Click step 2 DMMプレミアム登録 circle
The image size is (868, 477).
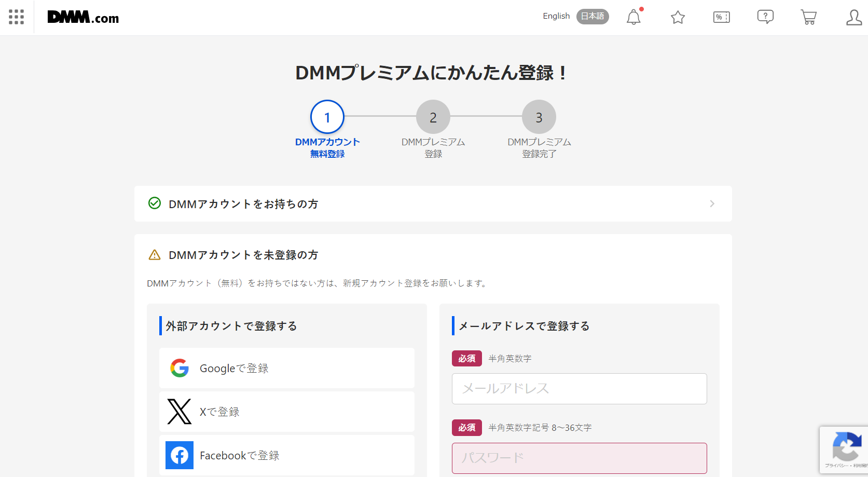(433, 117)
